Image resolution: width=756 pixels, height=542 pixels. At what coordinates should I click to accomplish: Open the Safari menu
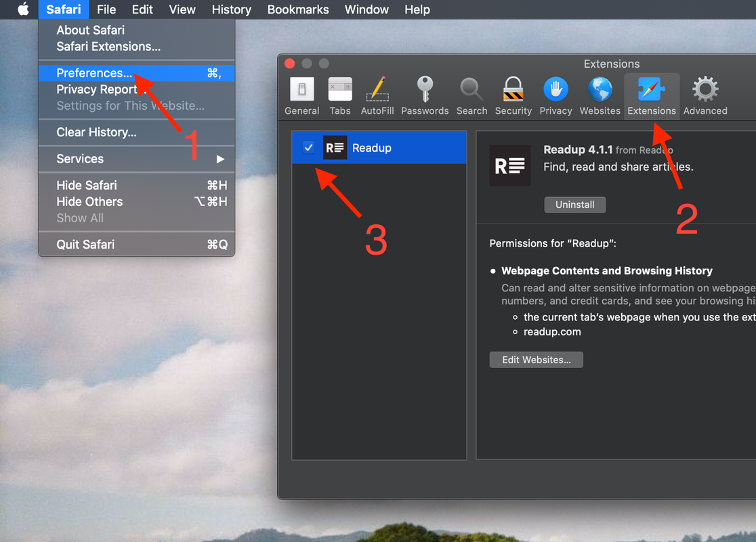tap(63, 9)
